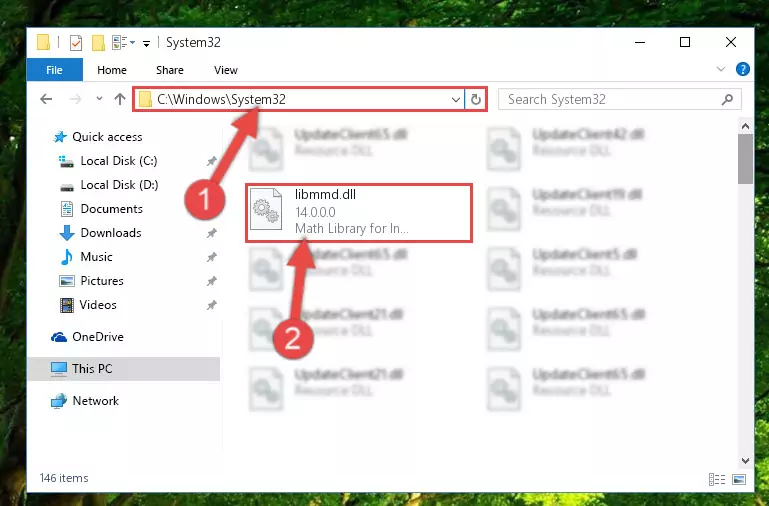
Task: Click the 146 items status text
Action: [x=64, y=478]
